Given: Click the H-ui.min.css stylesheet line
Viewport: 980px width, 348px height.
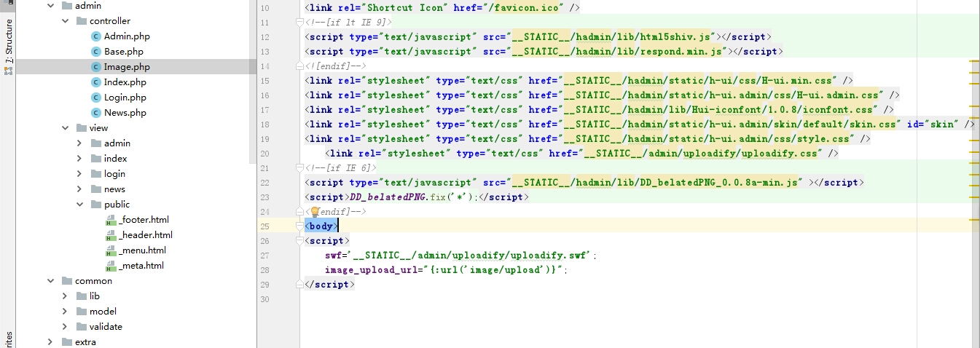Looking at the screenshot, I should click(x=579, y=81).
